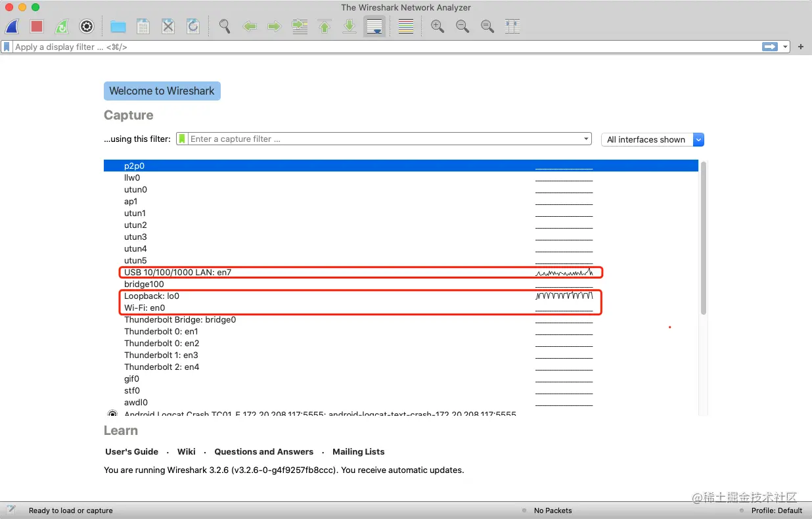Open the User's Guide link
This screenshot has width=812, height=519.
[131, 451]
